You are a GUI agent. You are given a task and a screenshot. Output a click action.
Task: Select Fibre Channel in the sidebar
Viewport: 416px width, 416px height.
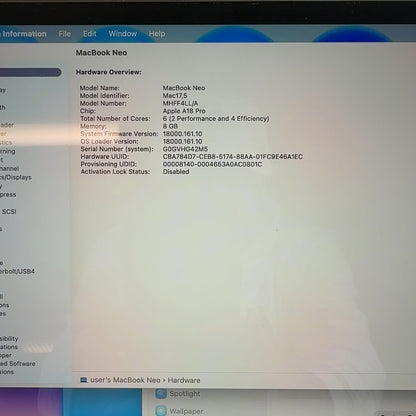(9, 169)
